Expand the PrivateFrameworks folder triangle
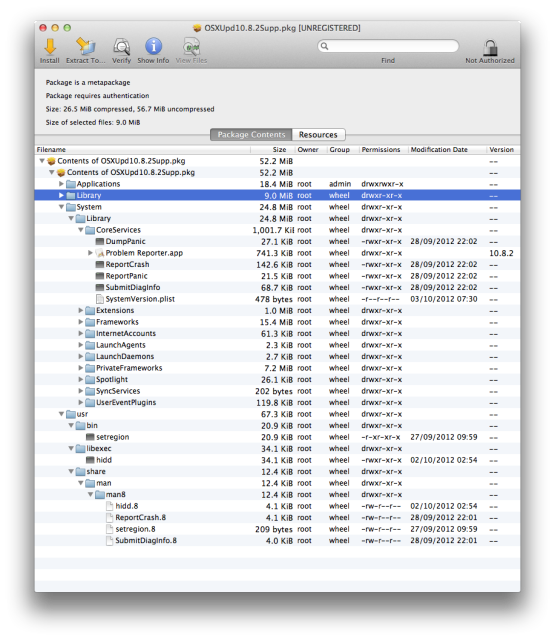The width and height of the screenshot is (555, 640). [x=81, y=368]
